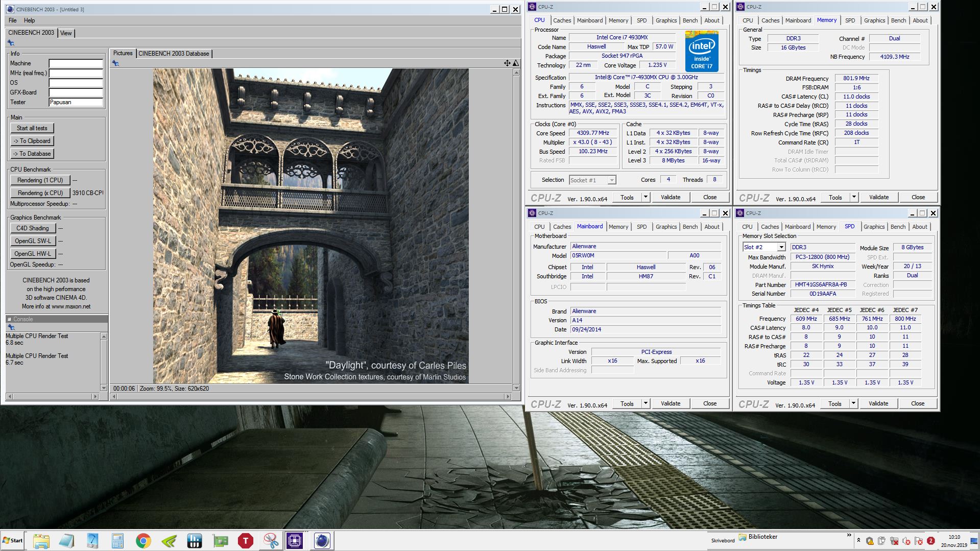Click the console scroll up arrow
This screenshot has height=551, width=980.
(104, 337)
